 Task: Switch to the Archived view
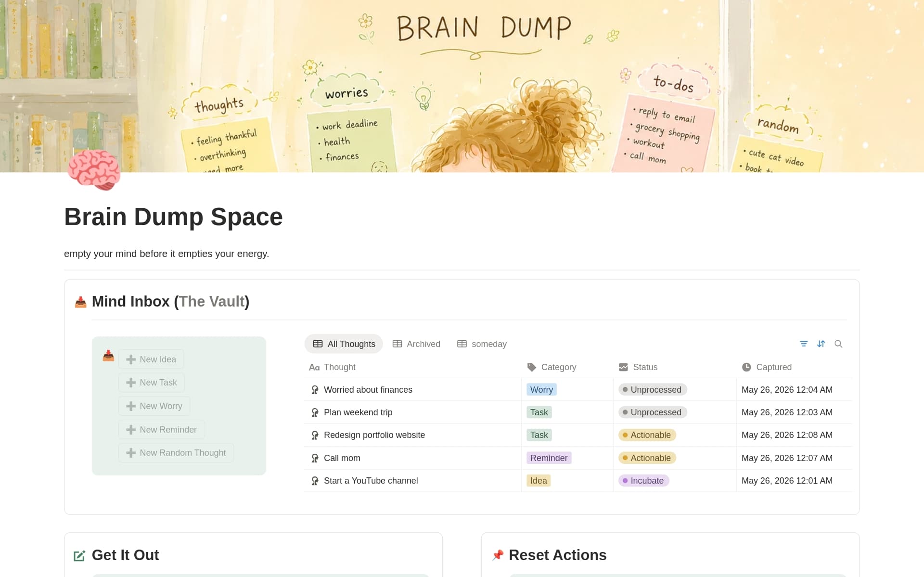416,344
